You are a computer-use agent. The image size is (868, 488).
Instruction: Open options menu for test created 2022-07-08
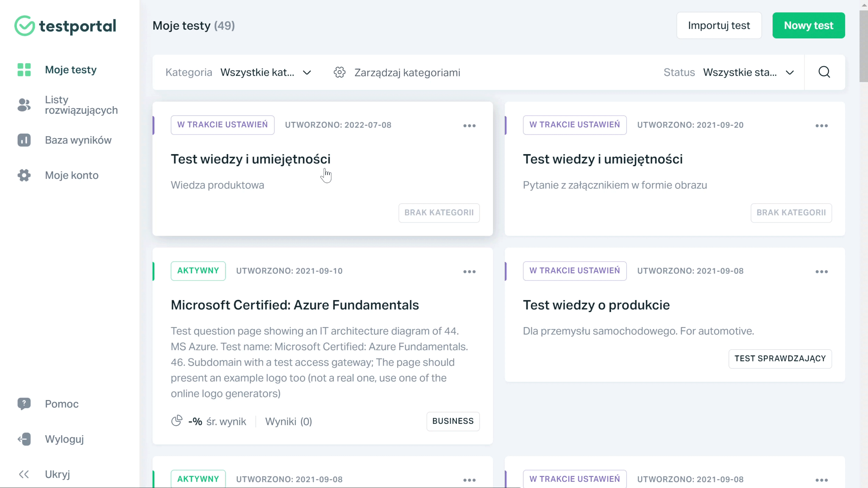[469, 125]
